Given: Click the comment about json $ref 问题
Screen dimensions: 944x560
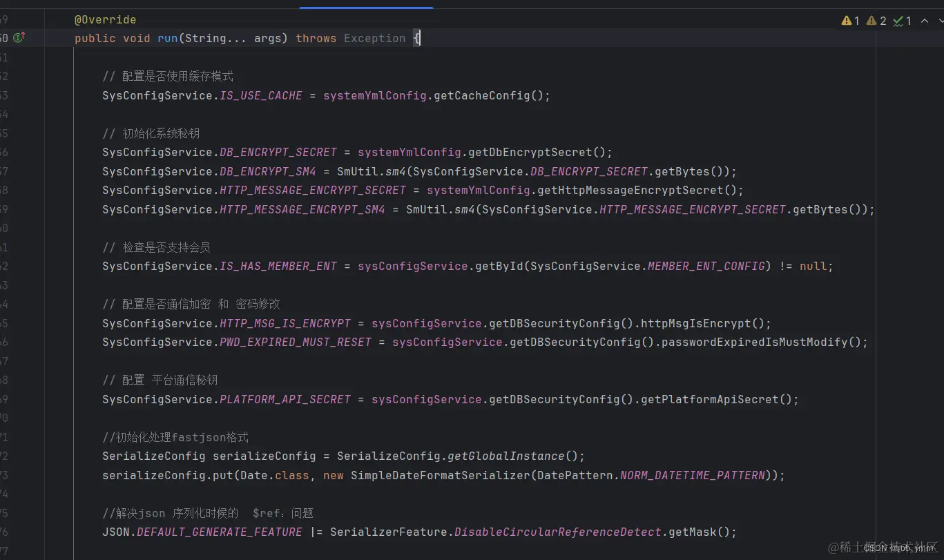Looking at the screenshot, I should tap(208, 513).
